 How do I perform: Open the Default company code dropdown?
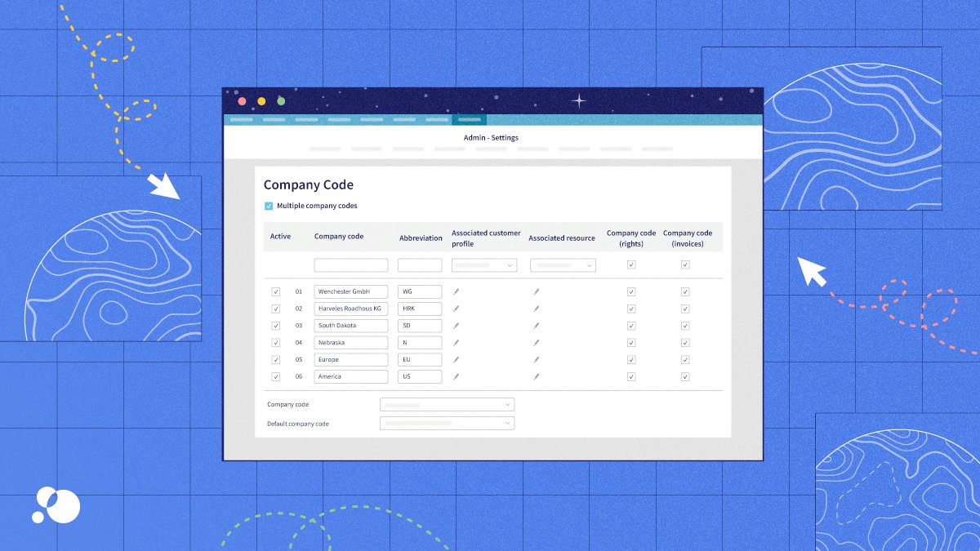click(x=447, y=423)
